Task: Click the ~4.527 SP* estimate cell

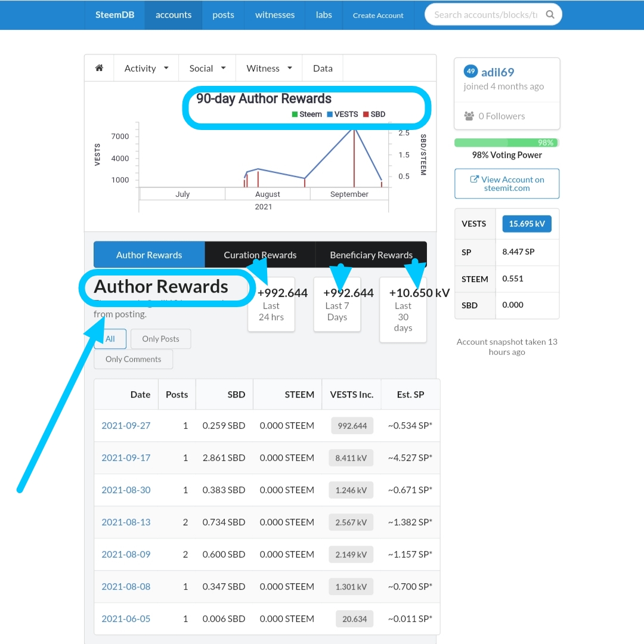Action: (410, 457)
